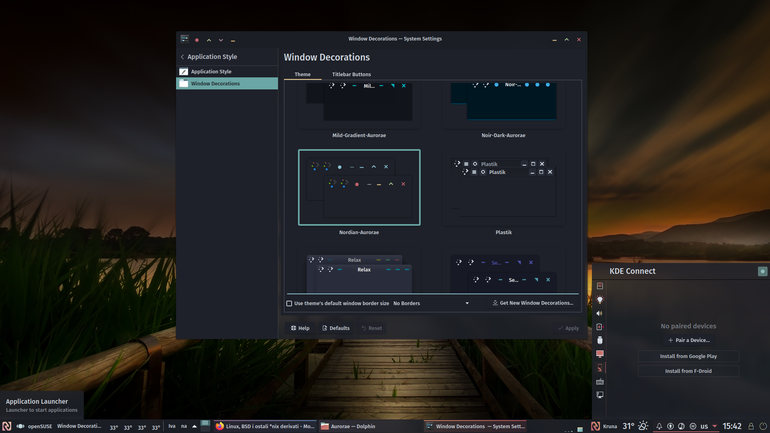The height and width of the screenshot is (433, 770).
Task: Go back via Application Style chevron
Action: pos(183,57)
